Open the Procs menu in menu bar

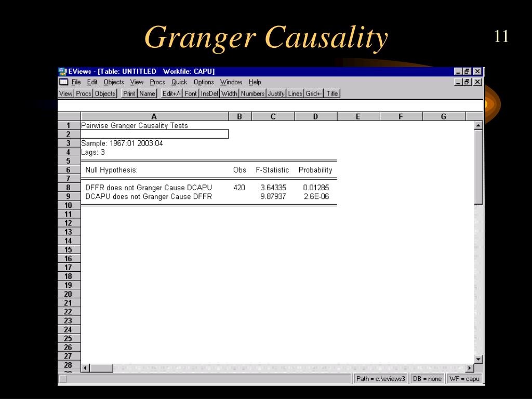click(157, 82)
